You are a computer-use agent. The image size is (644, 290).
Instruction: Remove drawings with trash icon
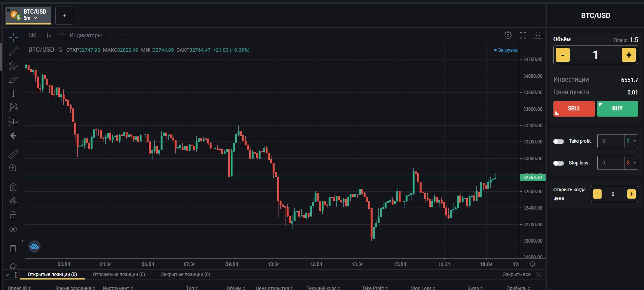coord(13,248)
